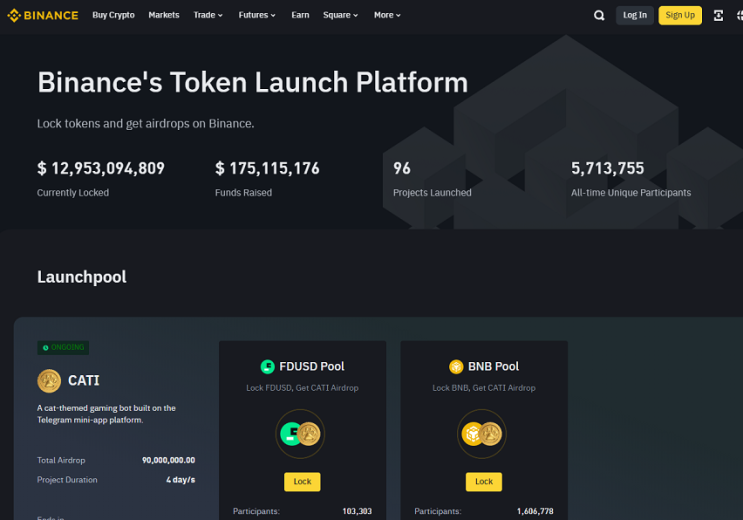Click BNB Pool participants count 1,606,778

tap(535, 511)
